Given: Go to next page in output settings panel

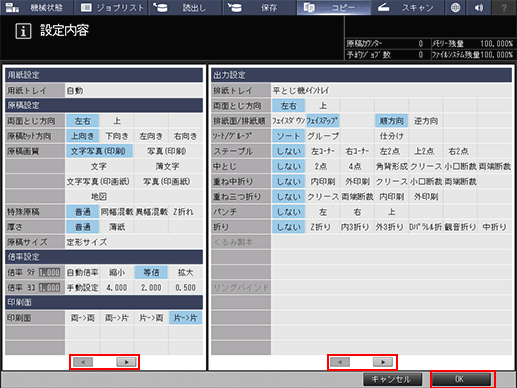Looking at the screenshot, I should tap(383, 362).
